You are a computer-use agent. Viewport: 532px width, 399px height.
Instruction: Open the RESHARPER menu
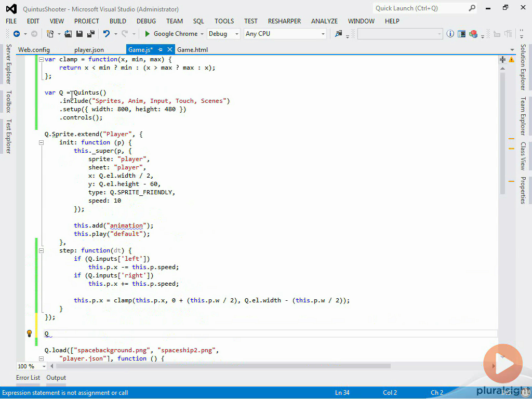pyautogui.click(x=284, y=21)
